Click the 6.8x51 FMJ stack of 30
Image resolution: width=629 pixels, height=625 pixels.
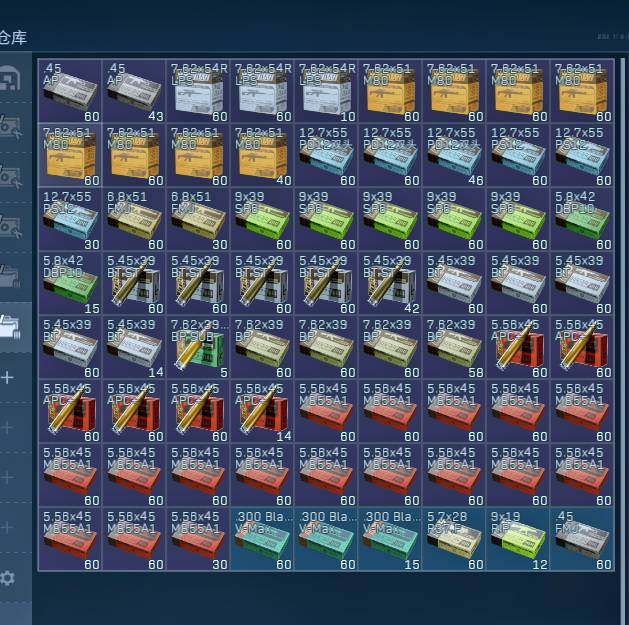pyautogui.click(x=198, y=219)
